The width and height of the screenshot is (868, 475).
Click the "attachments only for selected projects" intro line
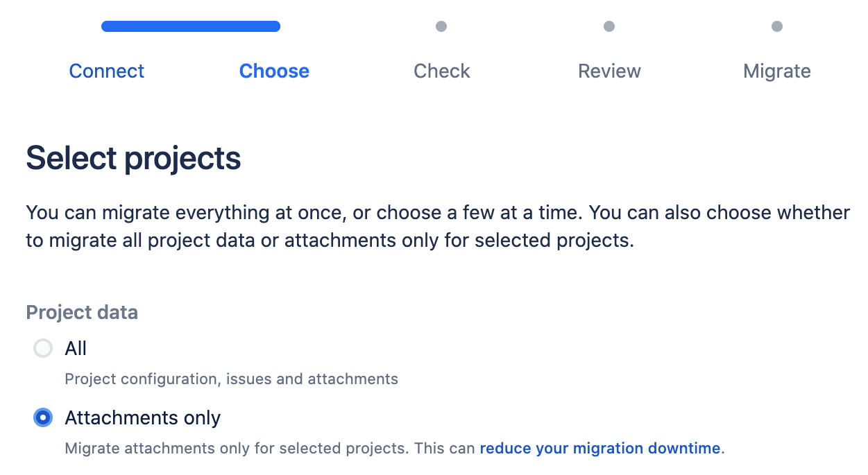(330, 242)
